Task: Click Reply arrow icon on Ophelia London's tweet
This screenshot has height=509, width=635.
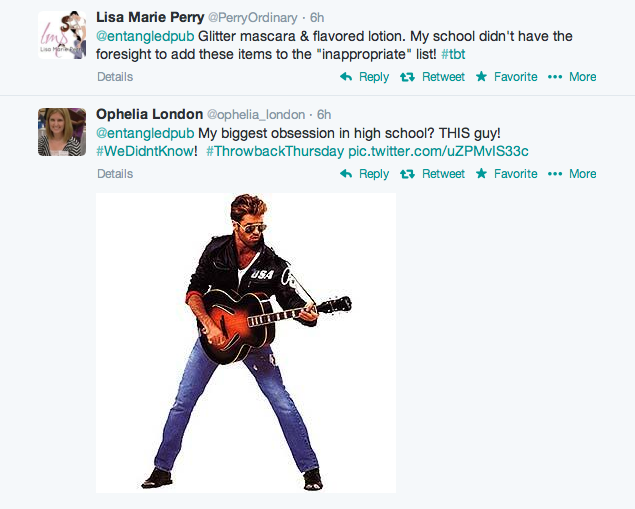Action: (346, 174)
